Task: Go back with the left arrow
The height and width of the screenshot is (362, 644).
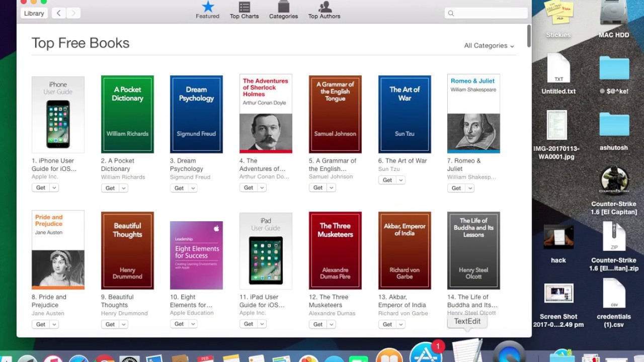Action: coord(58,13)
